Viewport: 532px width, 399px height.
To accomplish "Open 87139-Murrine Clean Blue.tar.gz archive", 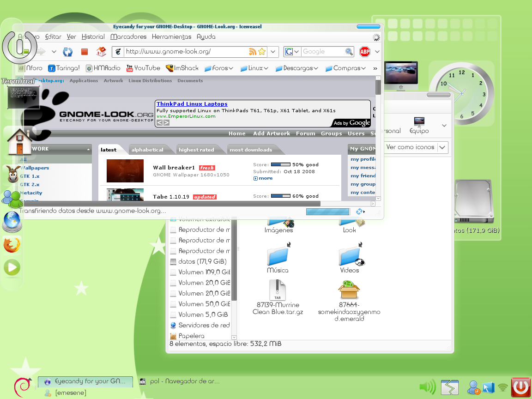I will [x=278, y=297].
